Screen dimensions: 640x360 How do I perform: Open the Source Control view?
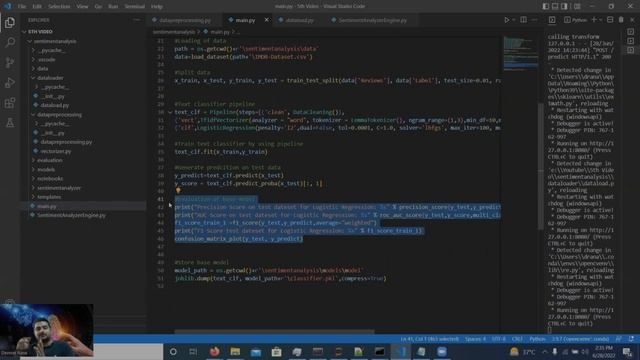pyautogui.click(x=10, y=62)
